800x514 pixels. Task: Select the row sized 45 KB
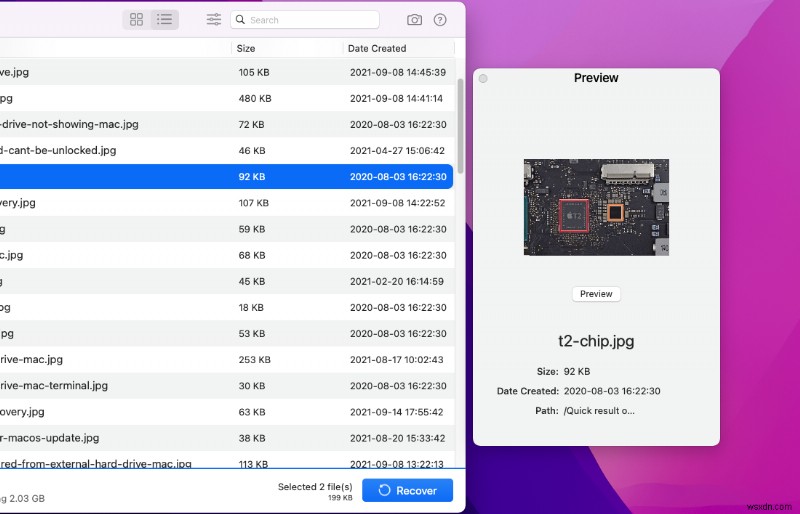pos(227,281)
